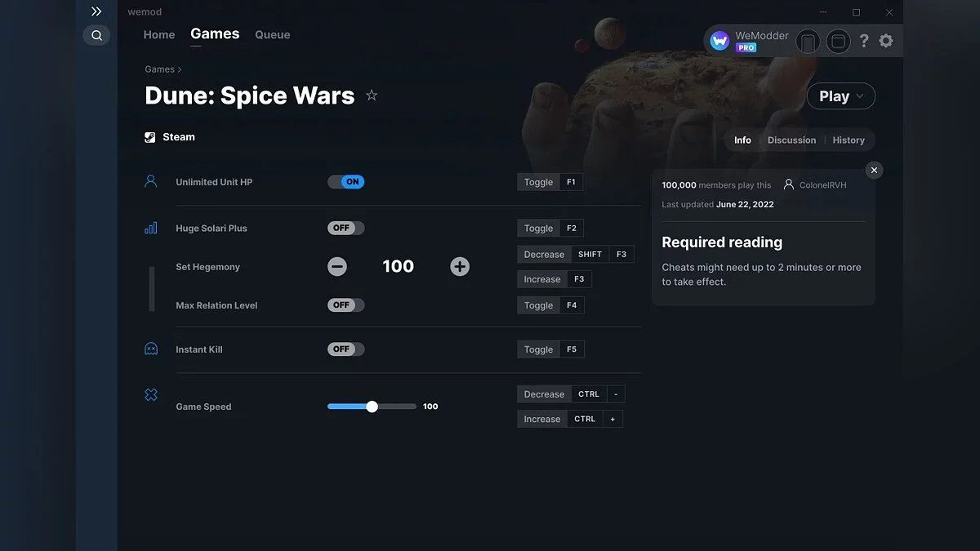Open the Play button dropdown arrow
The width and height of the screenshot is (980, 551).
pyautogui.click(x=859, y=96)
